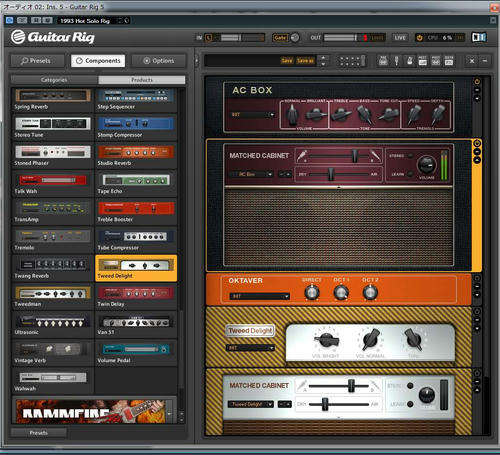Toggle LIVE view mode
The image size is (500, 455).
pos(400,38)
